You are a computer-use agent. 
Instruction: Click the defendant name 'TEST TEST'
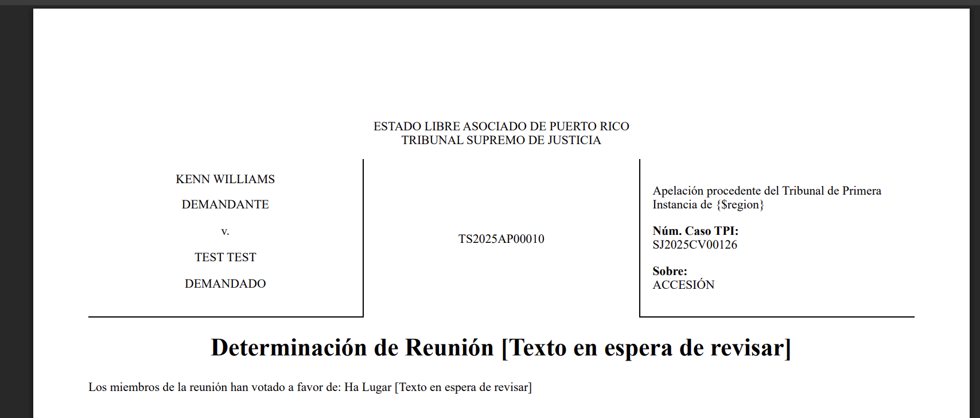tap(225, 257)
